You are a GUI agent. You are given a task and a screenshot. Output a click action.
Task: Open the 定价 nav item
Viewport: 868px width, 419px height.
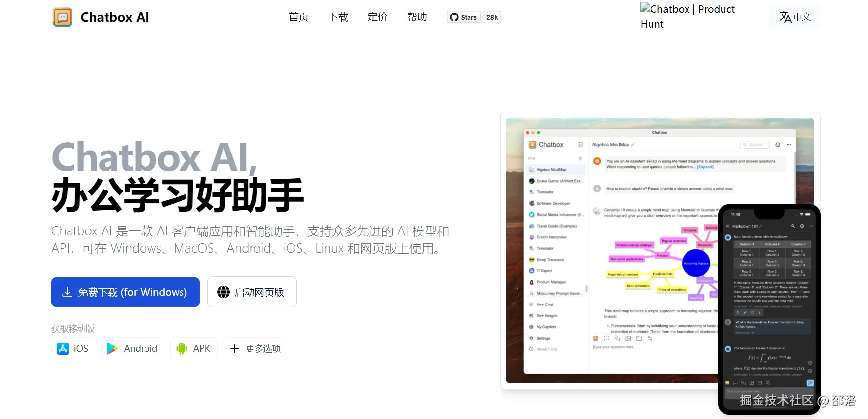(378, 17)
